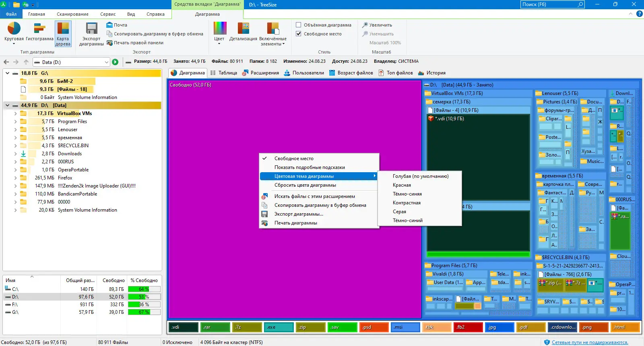
Task: Open the Файл menu
Action: [x=11, y=14]
